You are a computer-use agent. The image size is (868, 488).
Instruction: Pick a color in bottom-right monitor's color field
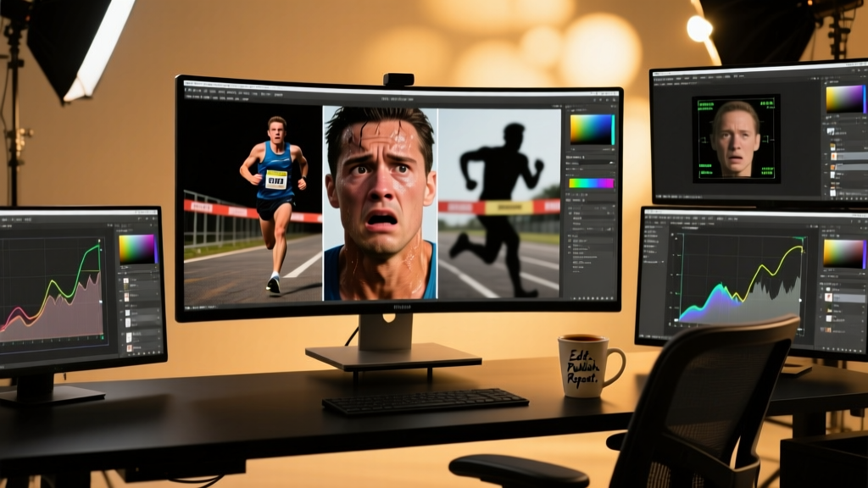pyautogui.click(x=842, y=254)
